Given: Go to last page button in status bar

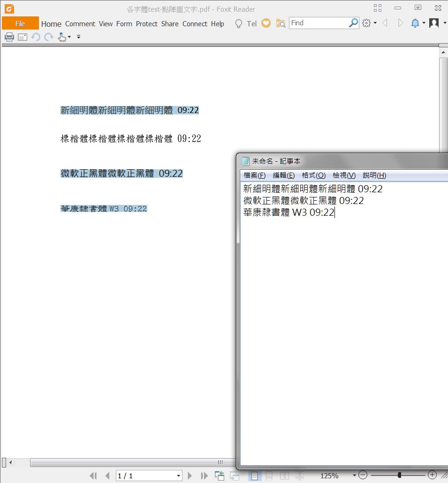Looking at the screenshot, I should 204,475.
